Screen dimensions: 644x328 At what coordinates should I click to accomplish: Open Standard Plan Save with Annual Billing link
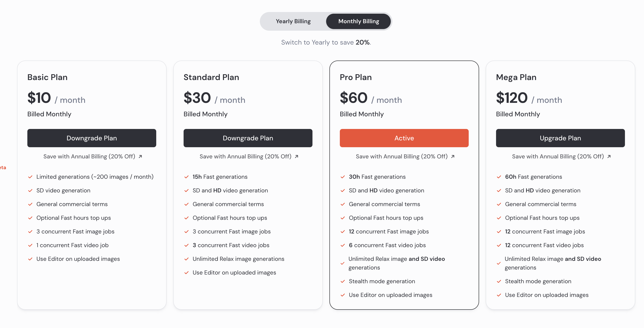coord(245,156)
